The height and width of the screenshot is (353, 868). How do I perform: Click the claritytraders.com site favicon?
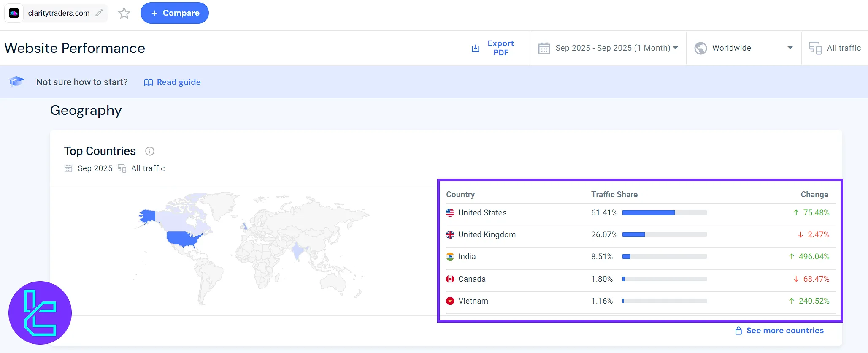tap(14, 13)
